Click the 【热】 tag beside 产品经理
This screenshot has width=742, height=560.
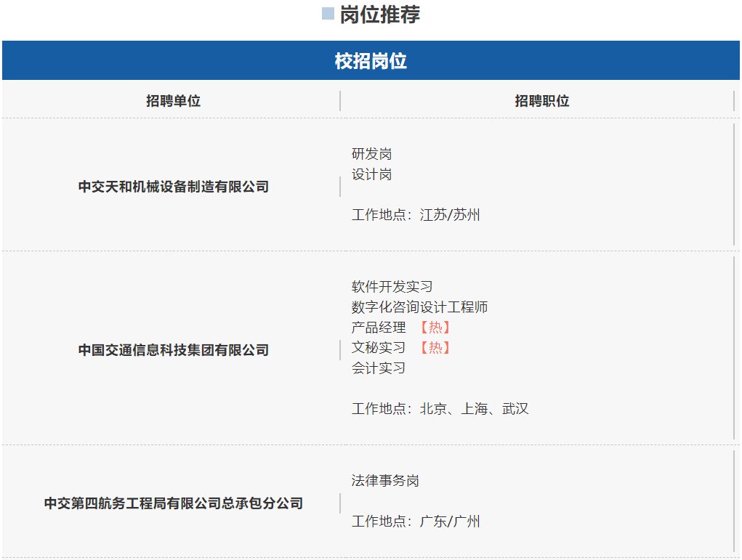pyautogui.click(x=435, y=328)
